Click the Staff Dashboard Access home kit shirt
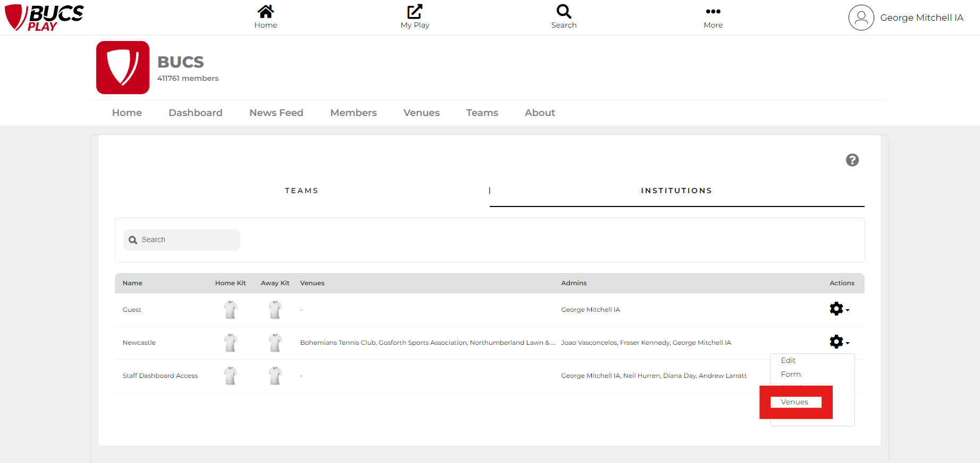This screenshot has height=463, width=980. tap(230, 376)
